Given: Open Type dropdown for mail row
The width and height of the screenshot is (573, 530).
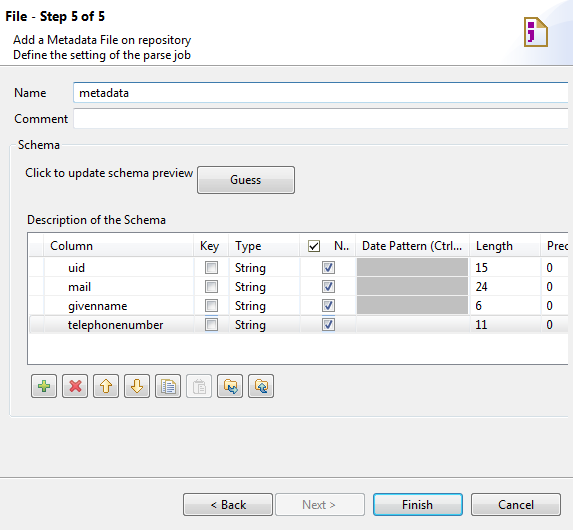Looking at the screenshot, I should click(x=264, y=287).
